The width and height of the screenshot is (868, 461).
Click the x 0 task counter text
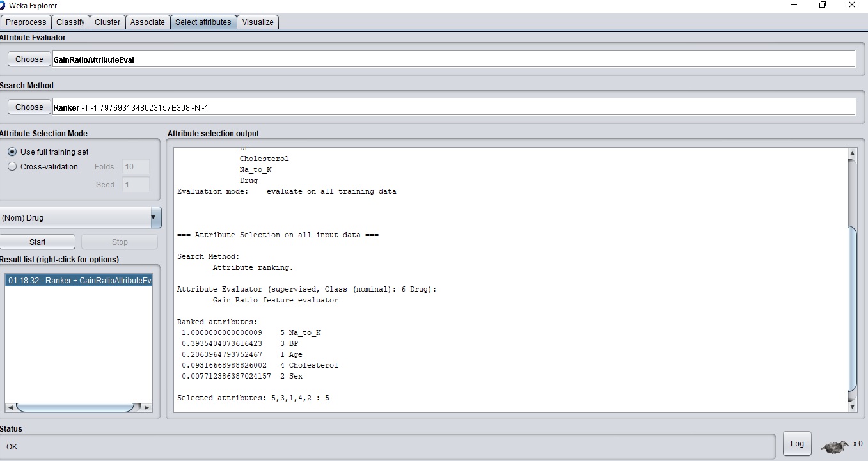(857, 444)
